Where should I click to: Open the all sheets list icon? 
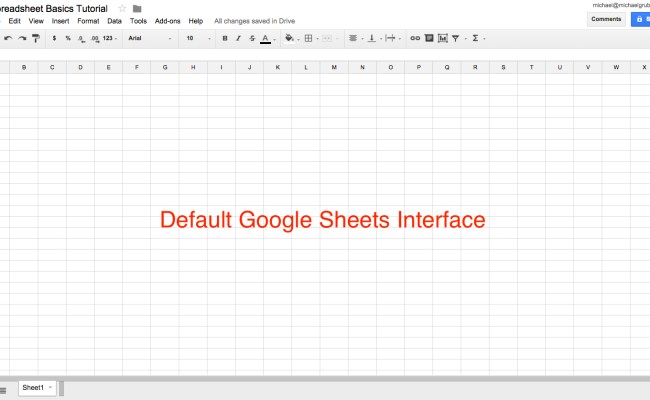3,390
